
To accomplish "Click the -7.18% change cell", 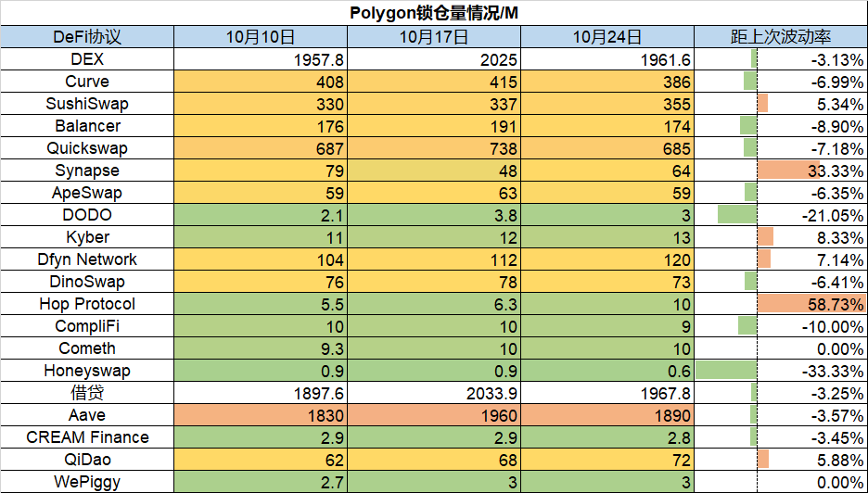I will click(781, 148).
